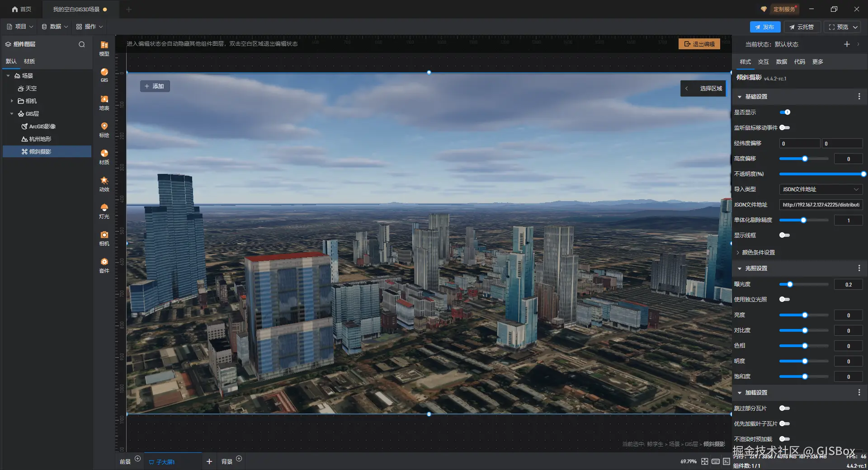This screenshot has height=470, width=868.
Task: Toggle the 优先加载叶子瓦片 switch
Action: pos(785,423)
